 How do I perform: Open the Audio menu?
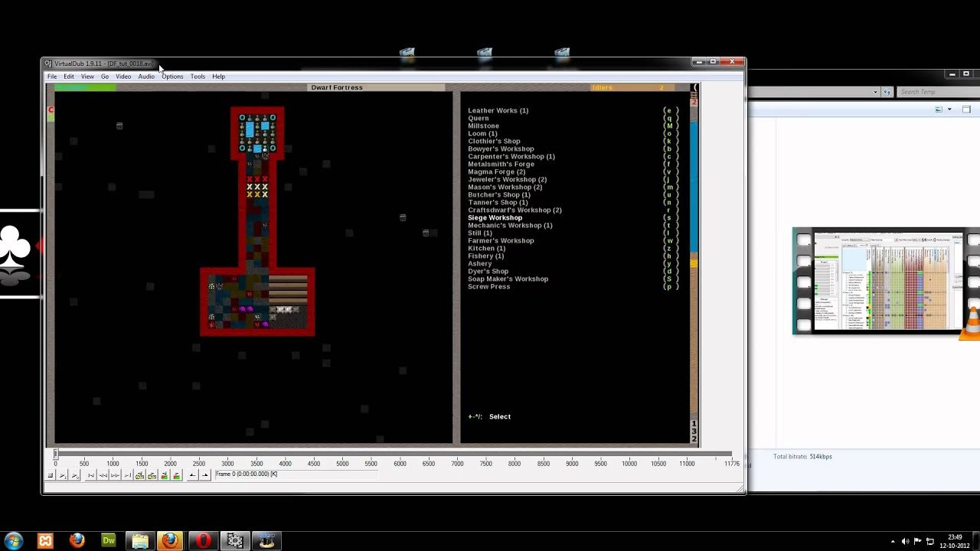point(145,77)
